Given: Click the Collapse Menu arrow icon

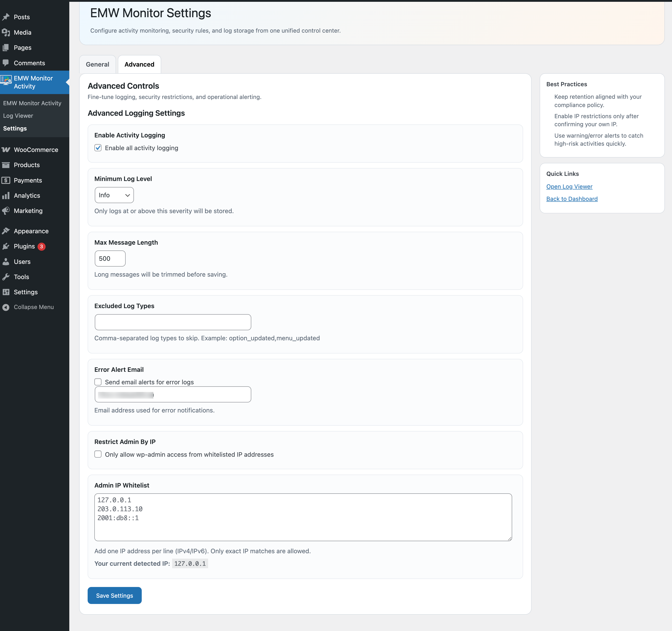Looking at the screenshot, I should (x=6, y=307).
